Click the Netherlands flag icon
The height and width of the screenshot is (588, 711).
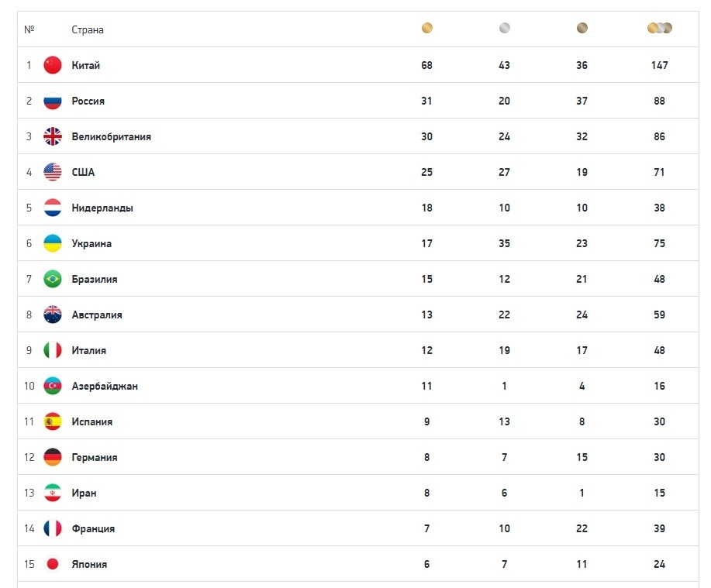53,208
